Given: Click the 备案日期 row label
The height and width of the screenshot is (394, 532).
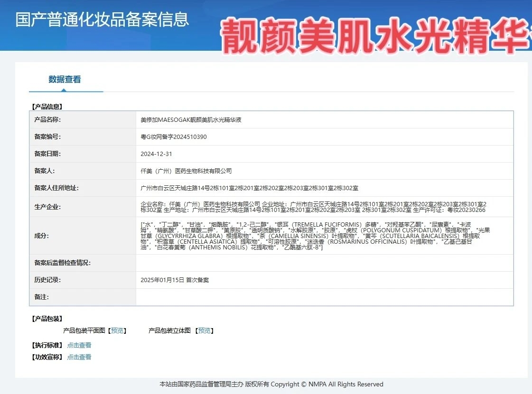Looking at the screenshot, I should tap(47, 154).
